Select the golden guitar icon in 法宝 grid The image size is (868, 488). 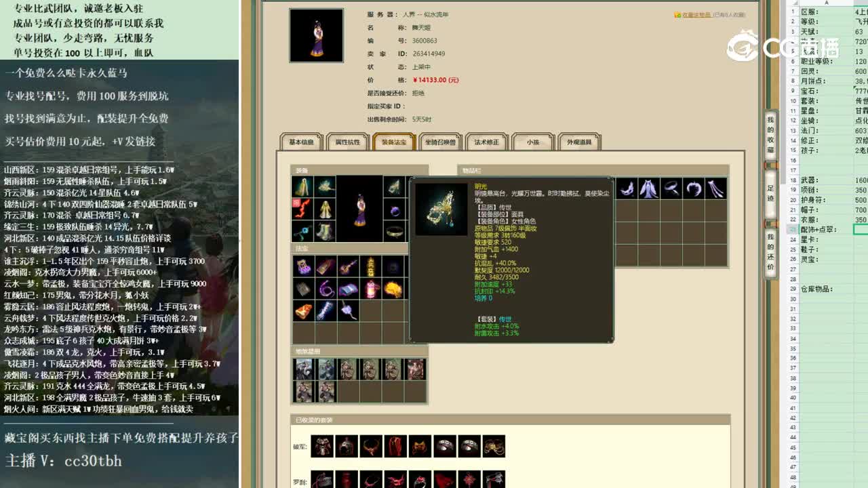(348, 265)
